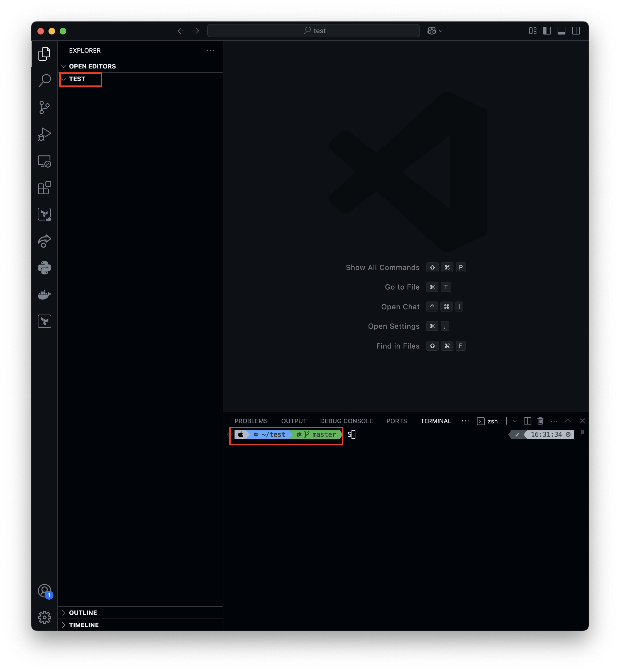This screenshot has width=620, height=672.
Task: Open the new terminal profile dropdown
Action: tap(515, 421)
